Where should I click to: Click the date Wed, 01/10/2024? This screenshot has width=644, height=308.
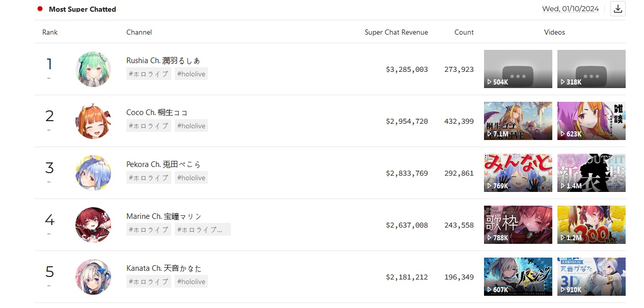pyautogui.click(x=570, y=9)
